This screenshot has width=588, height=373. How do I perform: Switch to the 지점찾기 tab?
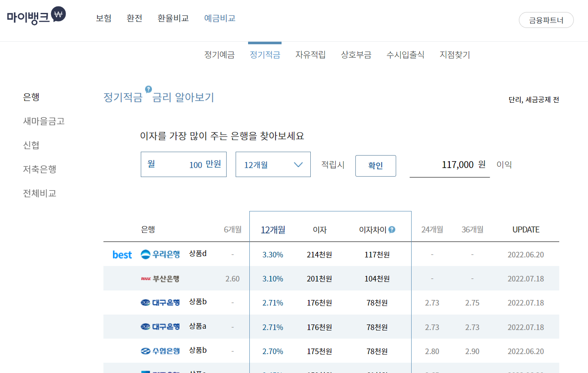[455, 55]
